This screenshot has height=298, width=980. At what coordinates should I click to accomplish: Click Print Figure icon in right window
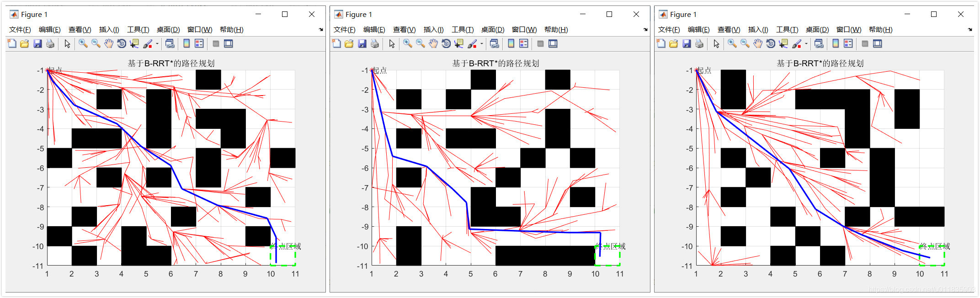699,43
